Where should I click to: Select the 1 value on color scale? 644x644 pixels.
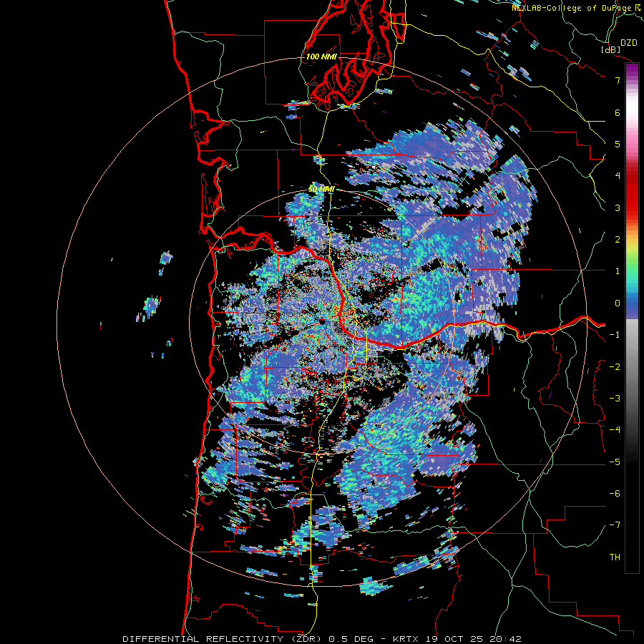[618, 270]
